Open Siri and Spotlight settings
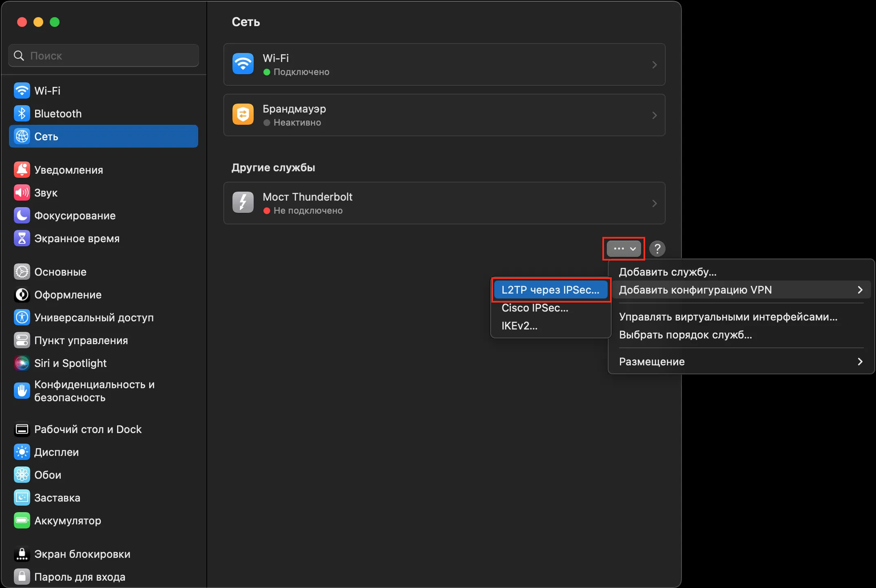 [x=70, y=363]
